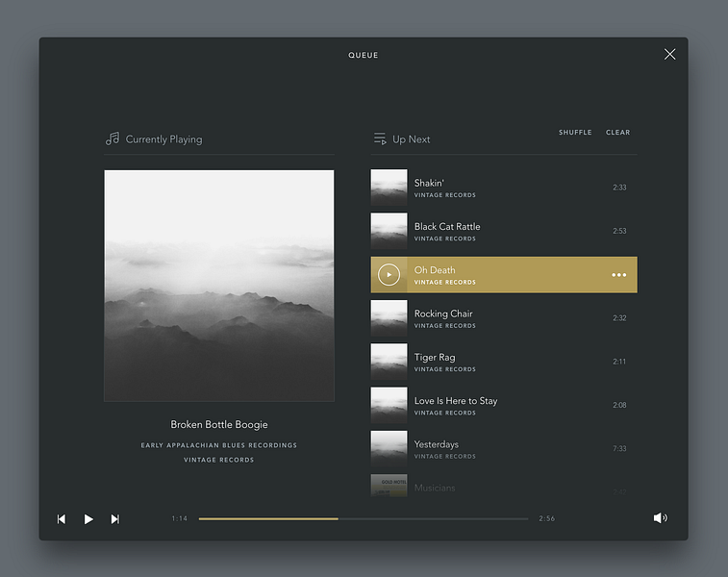728x577 pixels.
Task: Select the Black Cat Rattle track title
Action: 447,227
